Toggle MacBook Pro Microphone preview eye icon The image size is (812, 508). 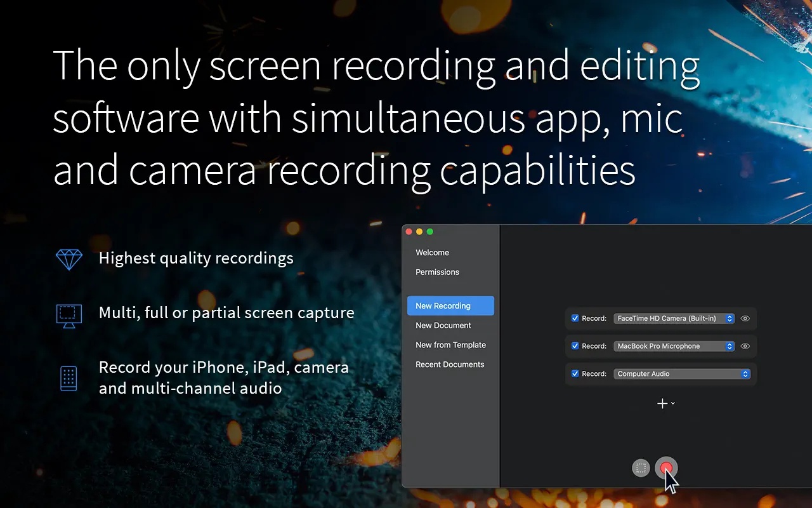point(745,346)
